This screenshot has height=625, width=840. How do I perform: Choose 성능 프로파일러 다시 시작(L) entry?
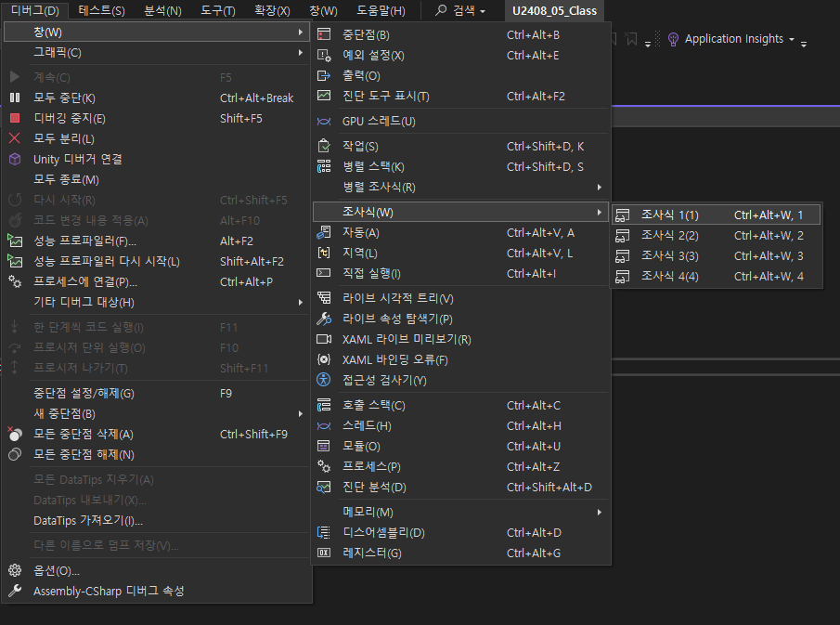[157, 262]
